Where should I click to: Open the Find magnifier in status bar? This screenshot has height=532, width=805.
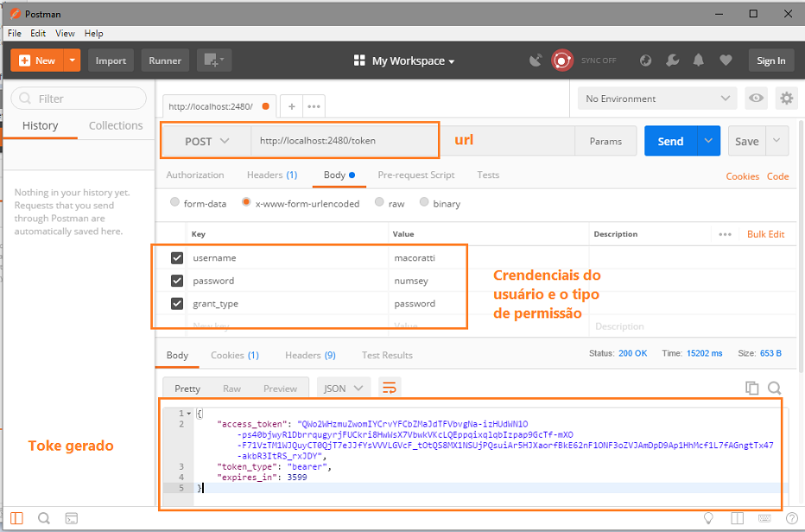tap(44, 518)
